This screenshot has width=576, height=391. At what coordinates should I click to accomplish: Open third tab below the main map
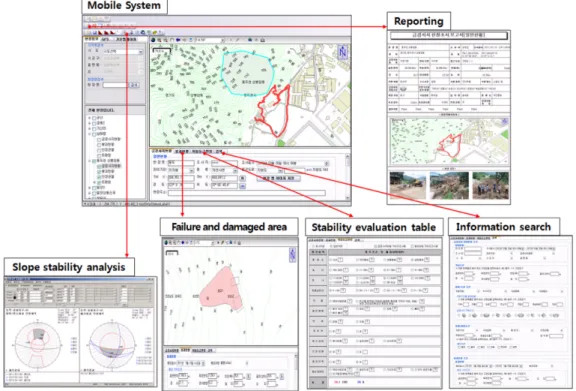[x=202, y=151]
